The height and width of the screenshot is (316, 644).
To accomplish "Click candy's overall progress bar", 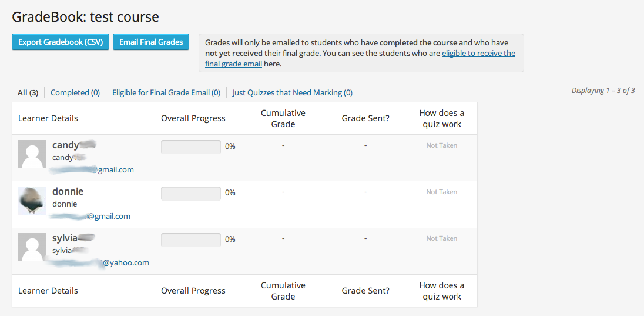I will point(191,147).
